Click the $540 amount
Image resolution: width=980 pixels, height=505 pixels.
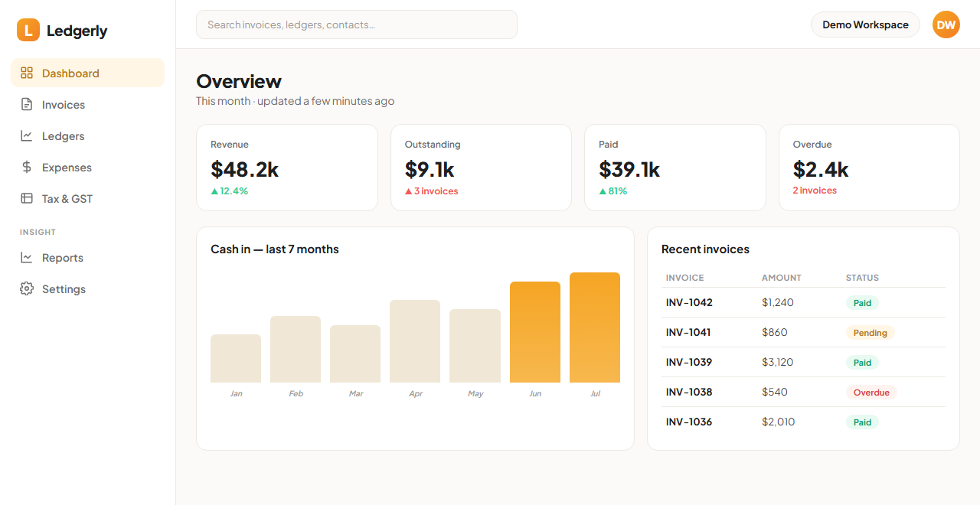point(775,392)
